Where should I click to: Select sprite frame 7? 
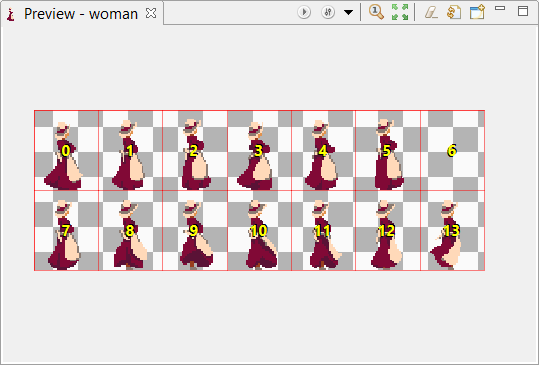click(66, 231)
